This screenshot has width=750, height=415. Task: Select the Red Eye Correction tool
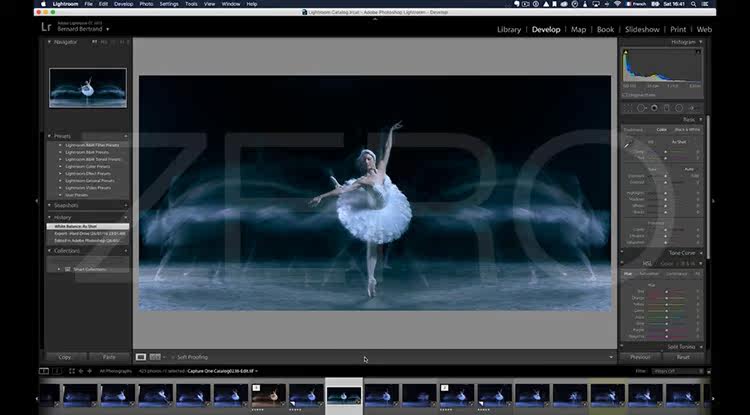tap(654, 109)
